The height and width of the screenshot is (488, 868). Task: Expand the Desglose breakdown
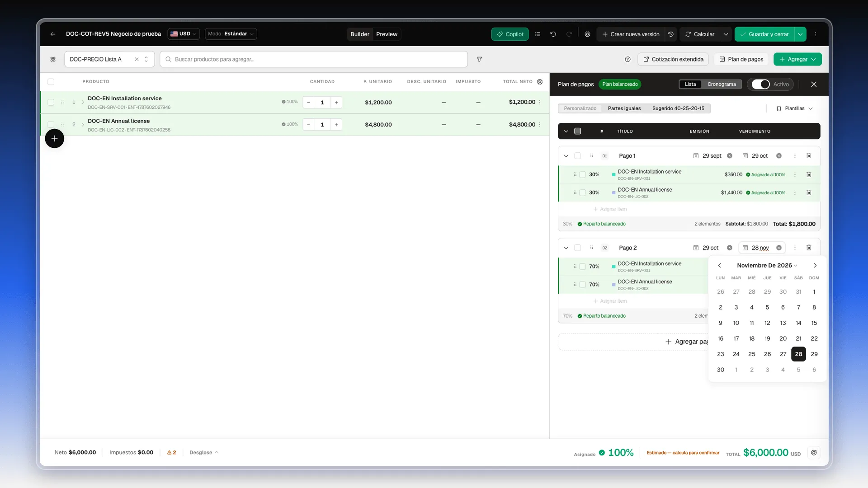pos(204,452)
